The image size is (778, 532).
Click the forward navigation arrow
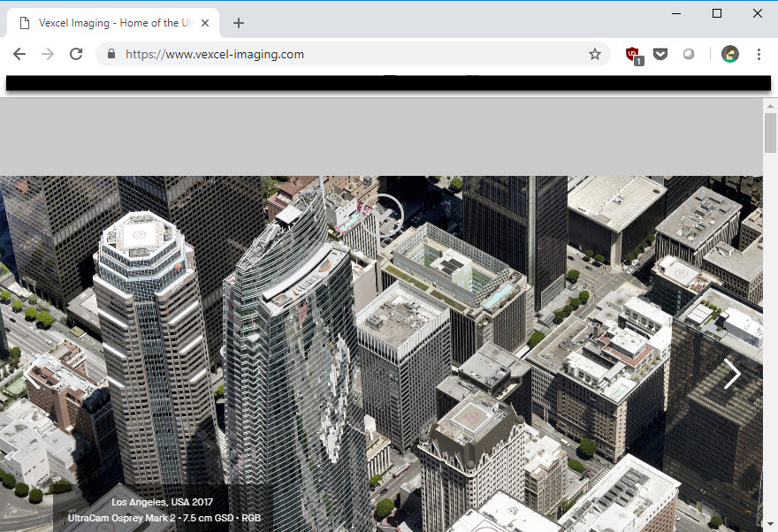pos(48,54)
